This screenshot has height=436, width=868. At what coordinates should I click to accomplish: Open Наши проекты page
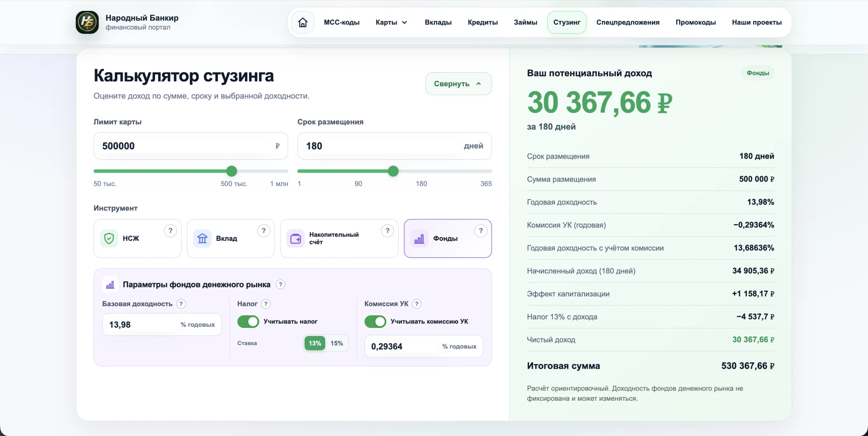click(757, 22)
